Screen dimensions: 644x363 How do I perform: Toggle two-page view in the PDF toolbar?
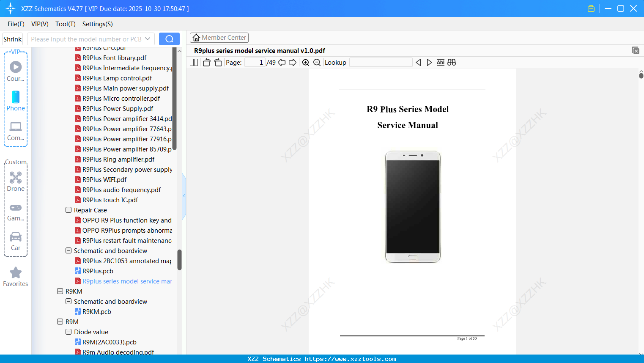tap(193, 62)
